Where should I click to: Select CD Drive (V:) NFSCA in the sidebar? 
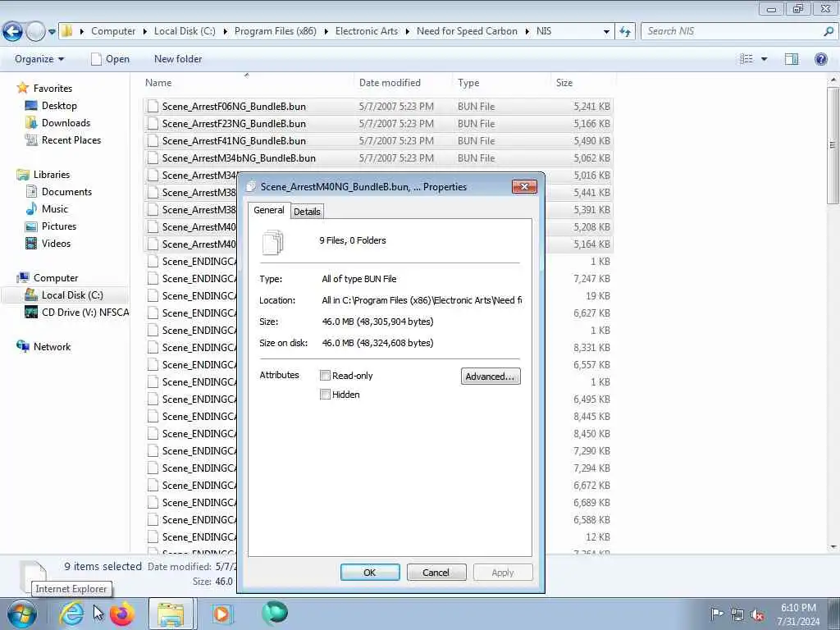click(85, 313)
